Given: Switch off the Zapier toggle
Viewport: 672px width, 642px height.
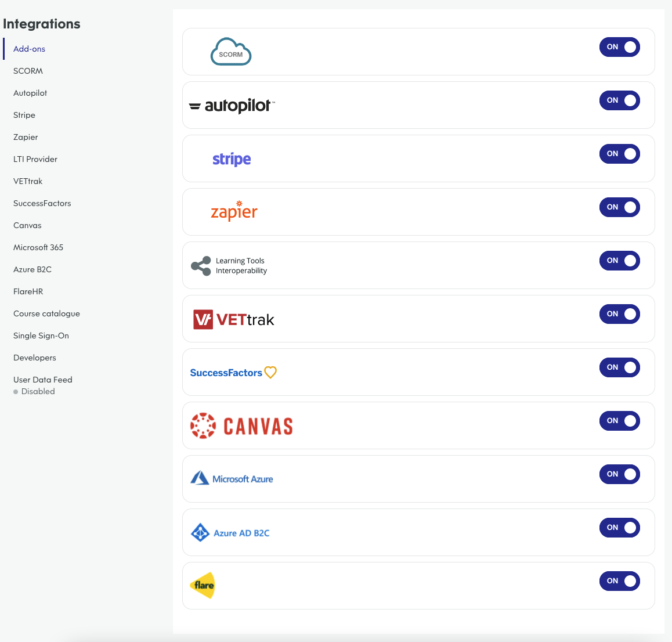Looking at the screenshot, I should pyautogui.click(x=619, y=207).
